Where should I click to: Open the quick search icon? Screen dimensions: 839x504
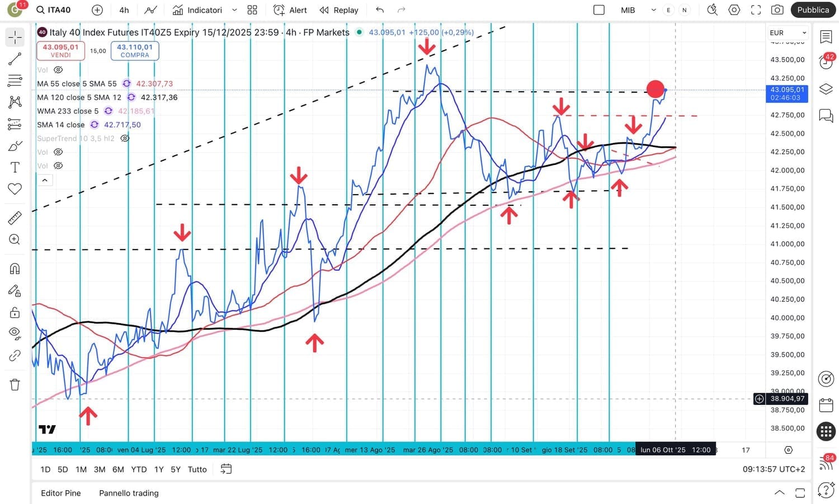[712, 10]
